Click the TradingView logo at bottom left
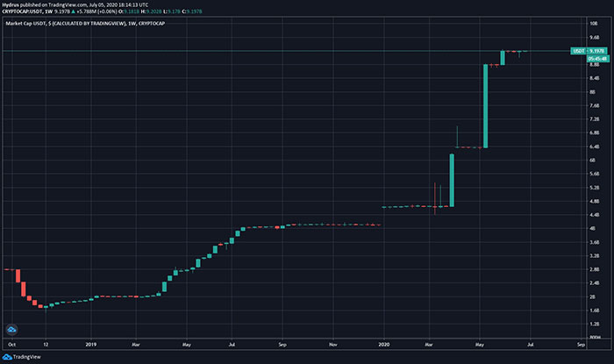 (x=22, y=357)
